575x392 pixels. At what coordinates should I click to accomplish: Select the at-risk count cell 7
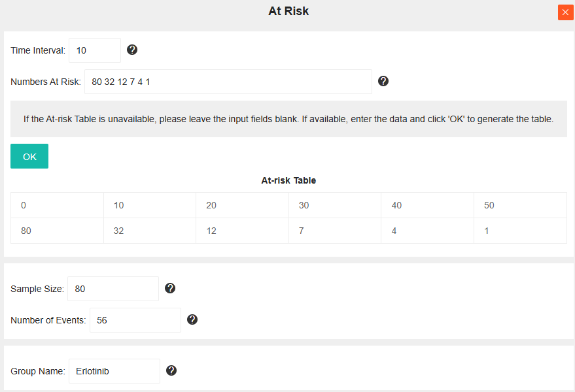(335, 231)
